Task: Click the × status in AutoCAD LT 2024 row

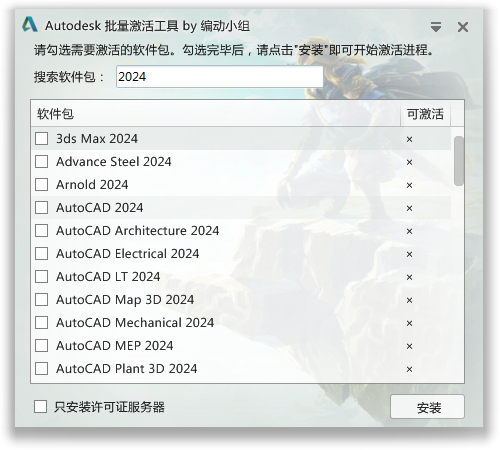Action: [x=409, y=277]
